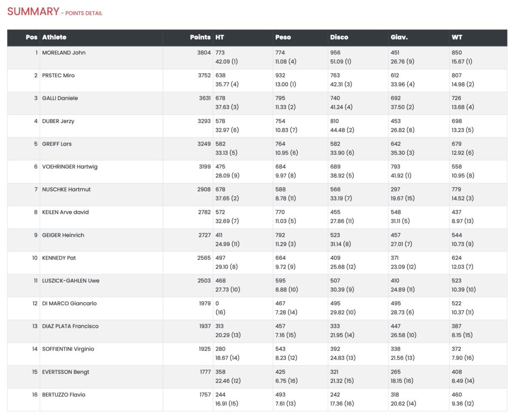Screen dimensions: 520x420
Task: Select BERTUZZO Flavio in last row
Action: click(63, 395)
